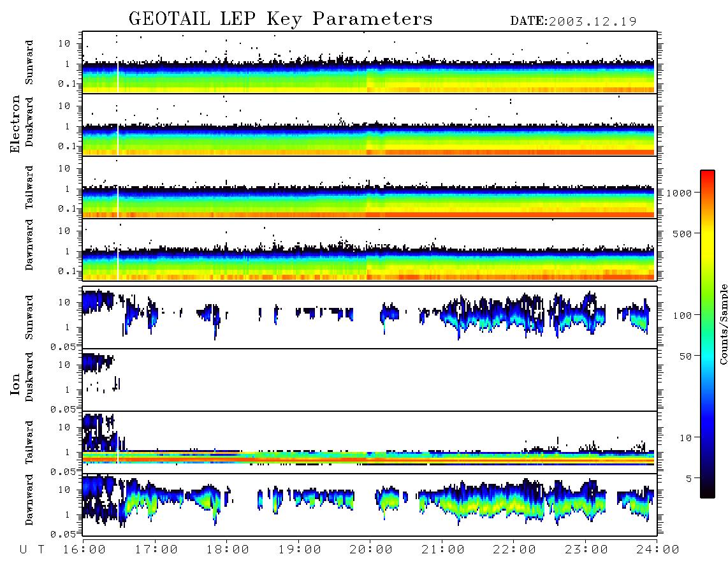Viewport: 728px width, 561px height.
Task: Open the Electron Dawnward spectrogram panel
Action: pos(370,250)
